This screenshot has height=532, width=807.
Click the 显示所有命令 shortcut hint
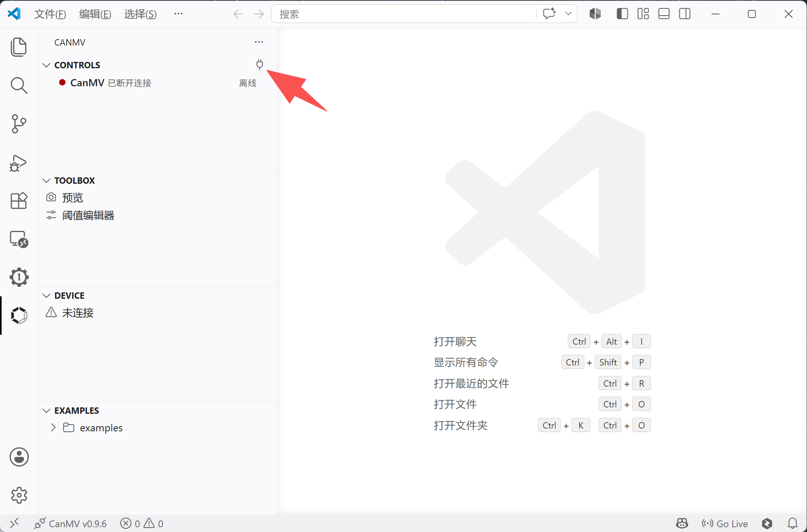click(x=466, y=363)
